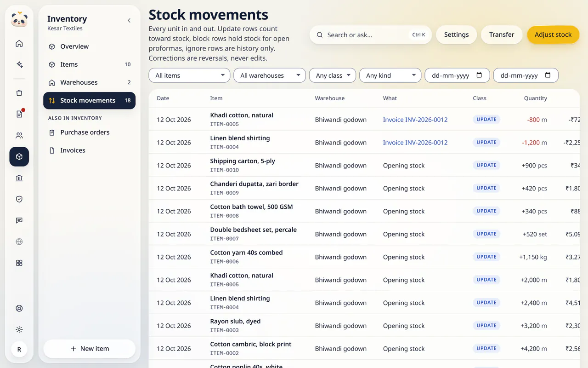Open the bank building icon
The height and width of the screenshot is (368, 588).
click(19, 178)
